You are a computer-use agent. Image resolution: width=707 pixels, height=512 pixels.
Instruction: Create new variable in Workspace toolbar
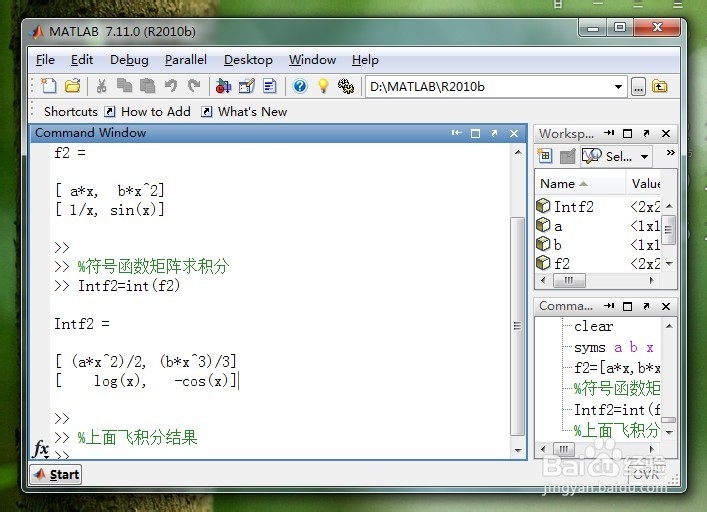(x=545, y=156)
